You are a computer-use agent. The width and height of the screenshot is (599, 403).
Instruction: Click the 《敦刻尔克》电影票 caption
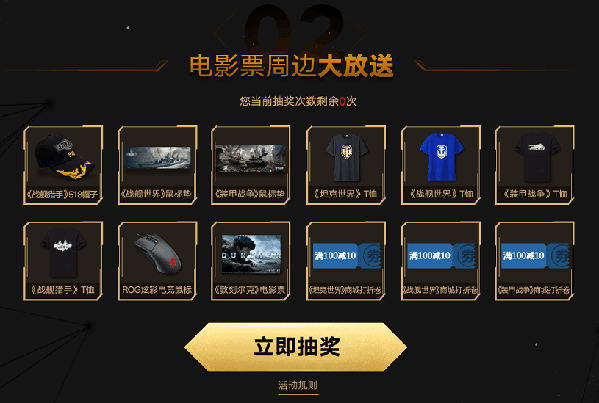coord(251,290)
